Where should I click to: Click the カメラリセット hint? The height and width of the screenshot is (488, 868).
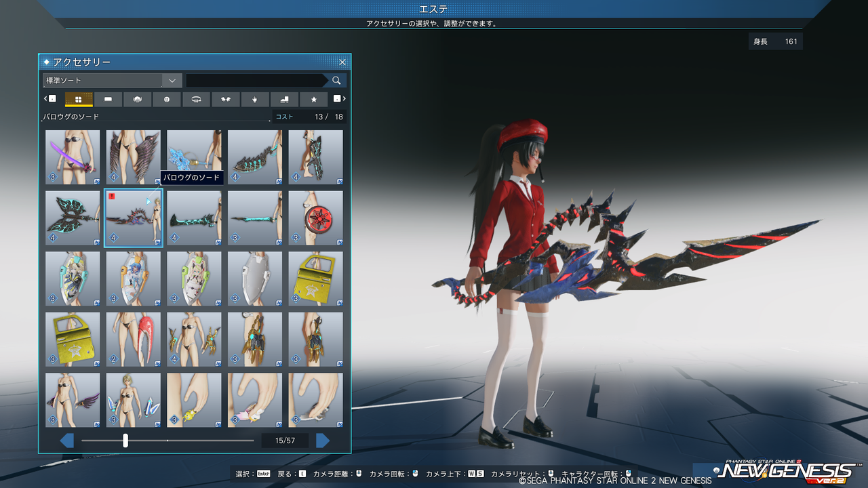click(523, 473)
